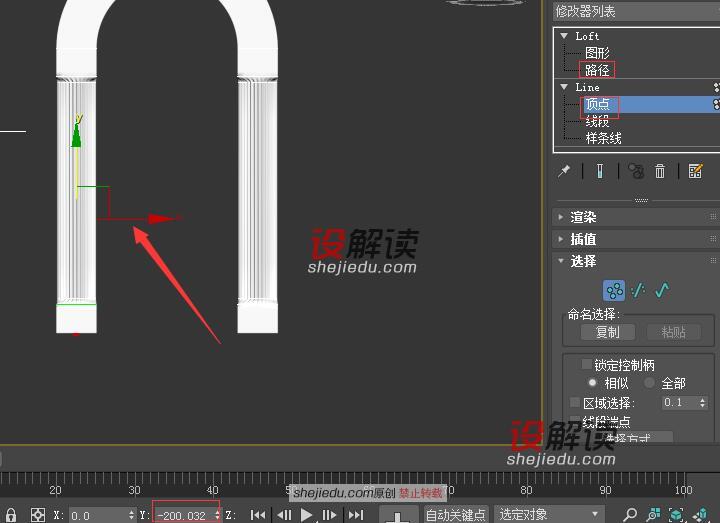Adjust the X coordinate spinner

(x=132, y=515)
